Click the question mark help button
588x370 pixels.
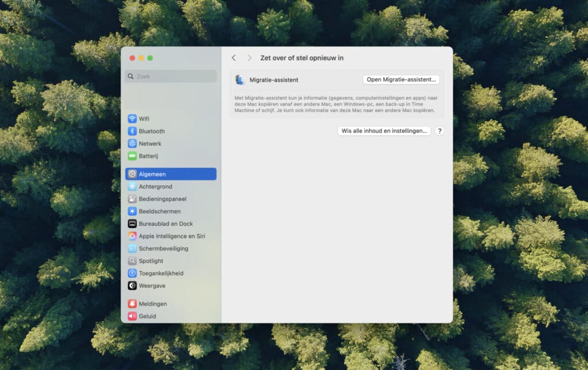tap(440, 131)
